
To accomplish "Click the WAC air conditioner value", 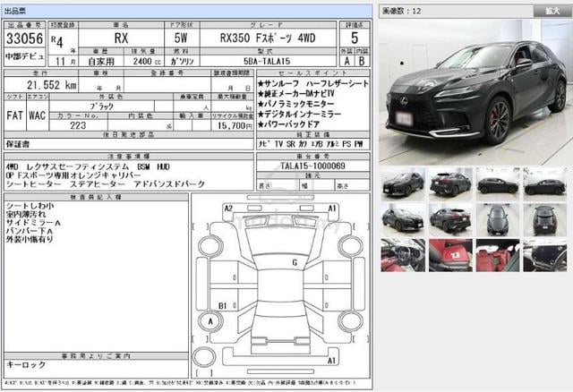I will click(x=37, y=115).
